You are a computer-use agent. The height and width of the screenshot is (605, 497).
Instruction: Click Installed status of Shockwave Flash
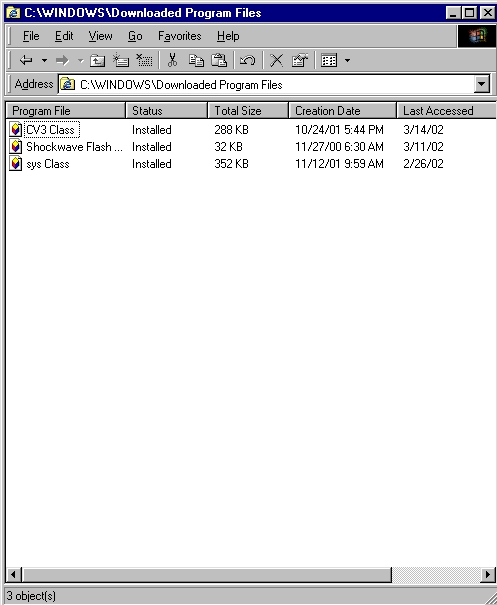pyautogui.click(x=152, y=147)
